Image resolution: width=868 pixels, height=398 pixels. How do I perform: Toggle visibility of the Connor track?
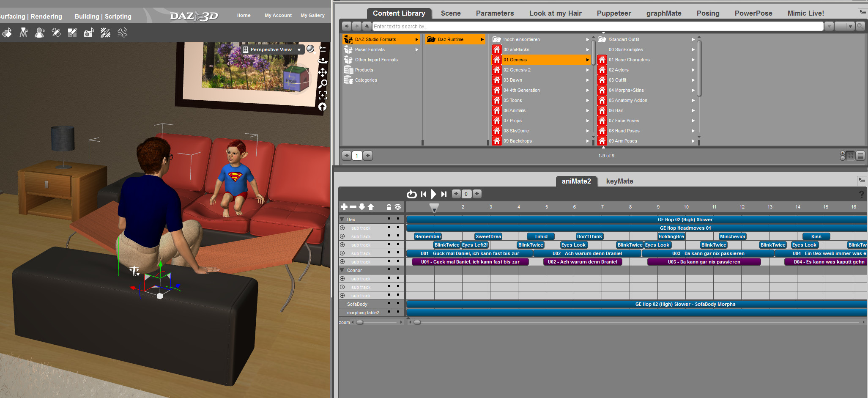[x=398, y=269]
